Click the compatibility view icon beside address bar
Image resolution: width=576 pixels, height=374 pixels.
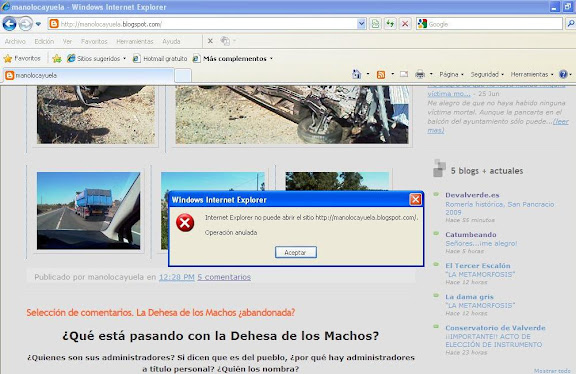pos(375,24)
